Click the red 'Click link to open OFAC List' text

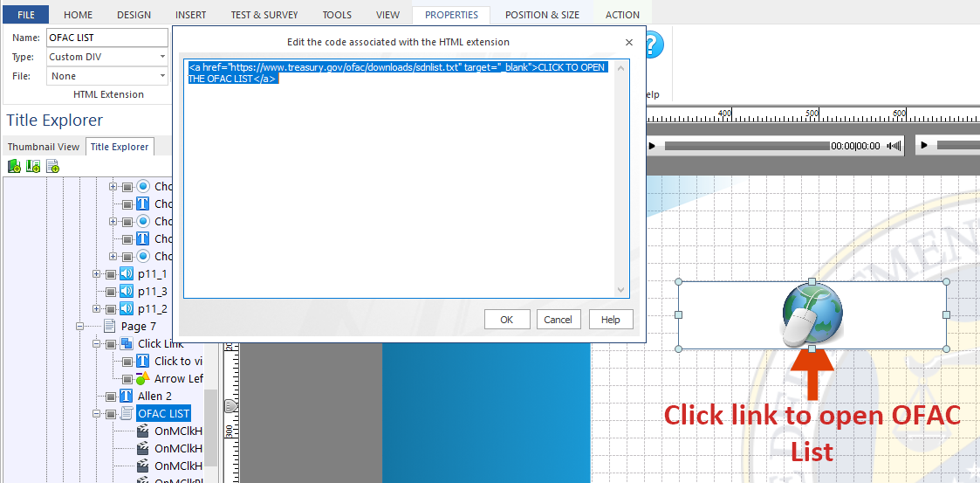click(812, 433)
